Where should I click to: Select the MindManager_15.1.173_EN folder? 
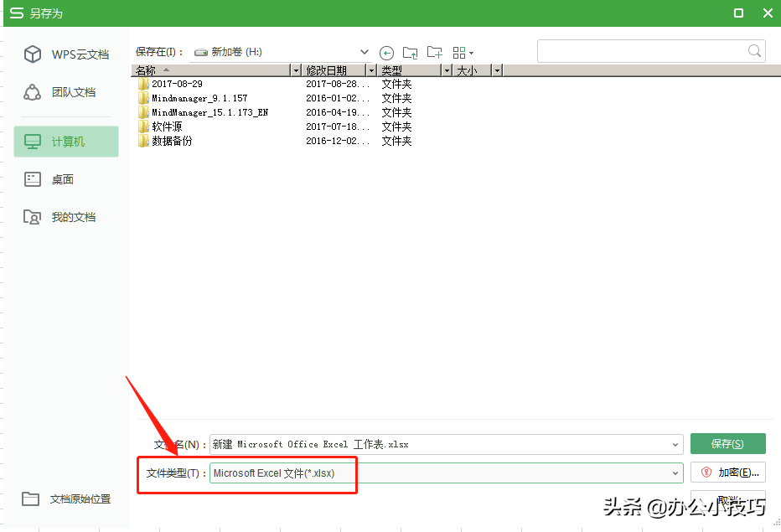click(209, 112)
